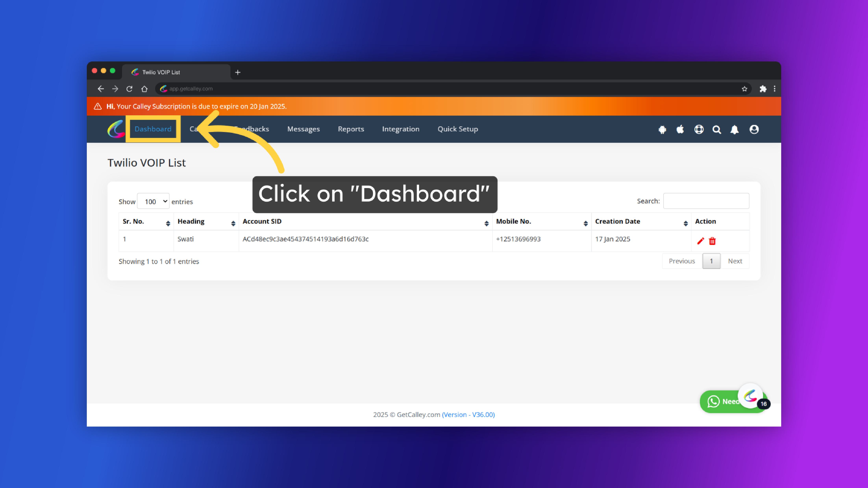The width and height of the screenshot is (868, 488).
Task: Click the navbar search magnifier icon
Action: (x=717, y=129)
